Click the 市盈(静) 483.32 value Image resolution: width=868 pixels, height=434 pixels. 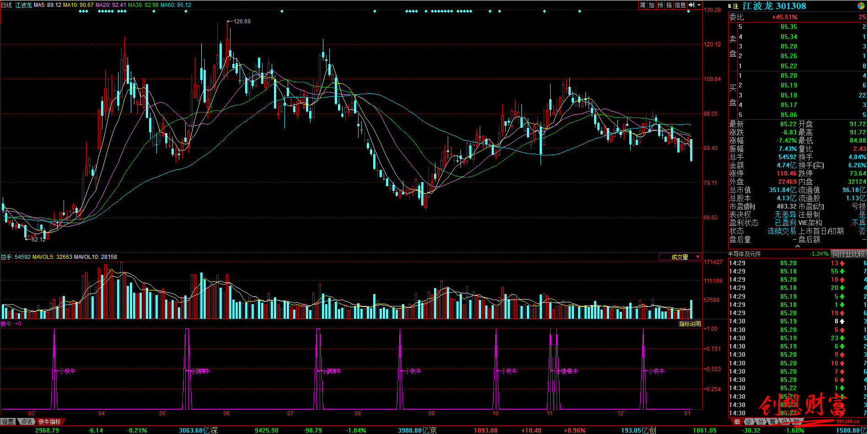coord(787,206)
